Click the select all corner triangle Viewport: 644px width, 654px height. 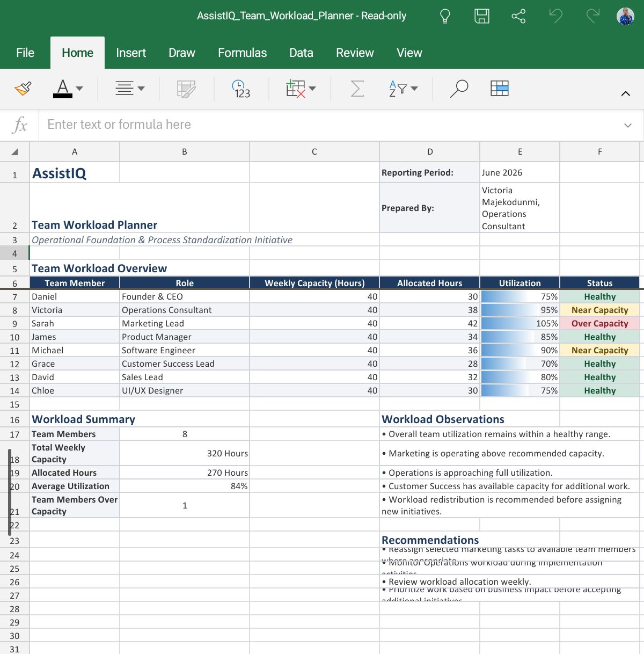click(x=14, y=151)
